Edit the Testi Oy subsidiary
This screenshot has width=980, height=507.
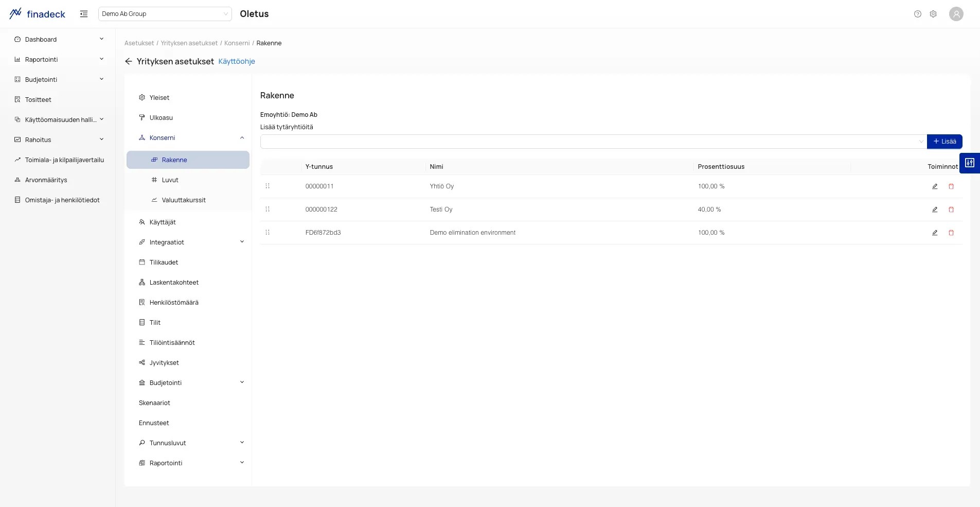[x=935, y=209]
